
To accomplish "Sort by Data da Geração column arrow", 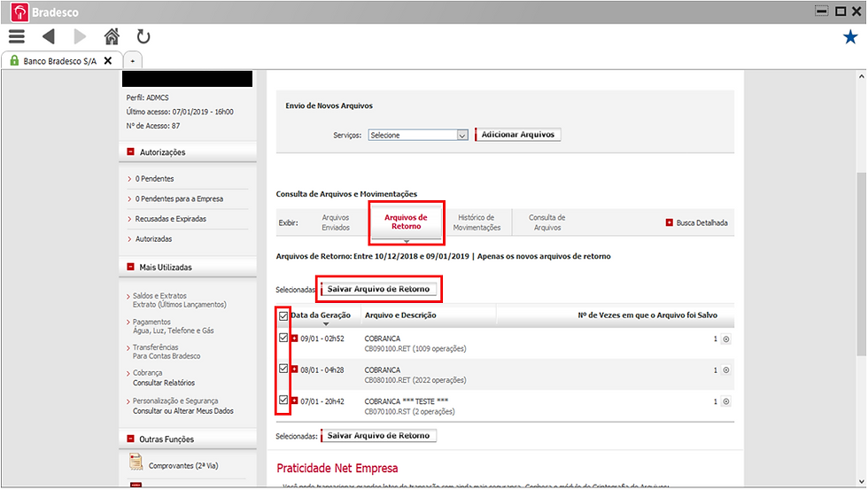I will [x=326, y=324].
